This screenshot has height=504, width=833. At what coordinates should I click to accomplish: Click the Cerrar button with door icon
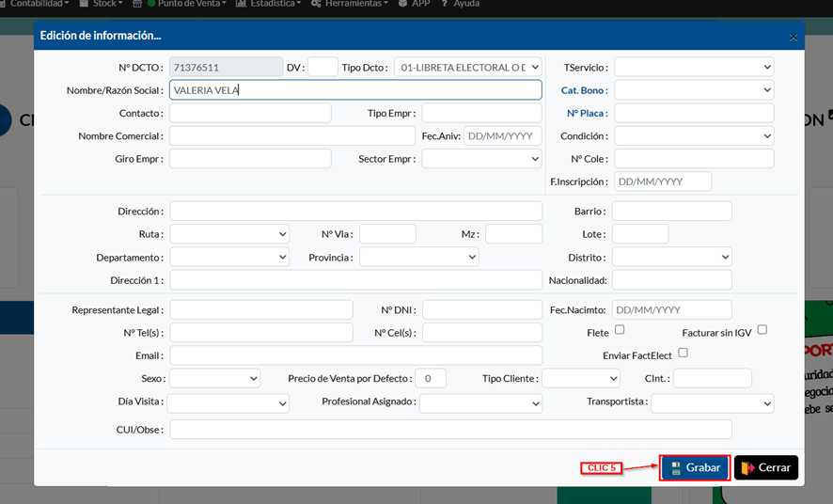(x=765, y=467)
